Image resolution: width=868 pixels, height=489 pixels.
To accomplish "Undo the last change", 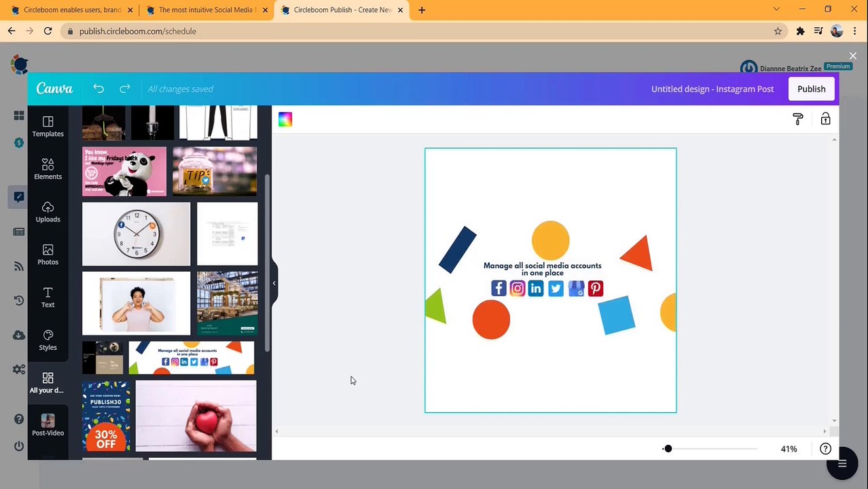I will coord(98,89).
